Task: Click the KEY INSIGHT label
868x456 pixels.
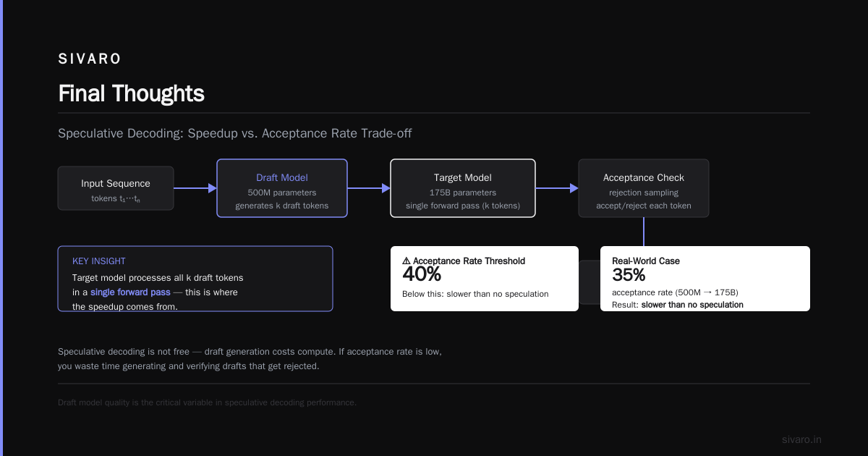Action: click(99, 261)
